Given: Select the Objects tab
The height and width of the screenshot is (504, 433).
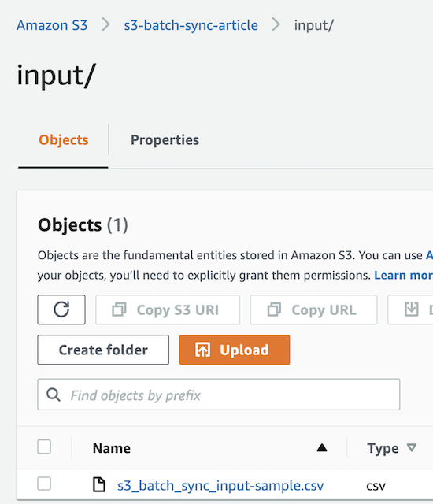Looking at the screenshot, I should 64,140.
